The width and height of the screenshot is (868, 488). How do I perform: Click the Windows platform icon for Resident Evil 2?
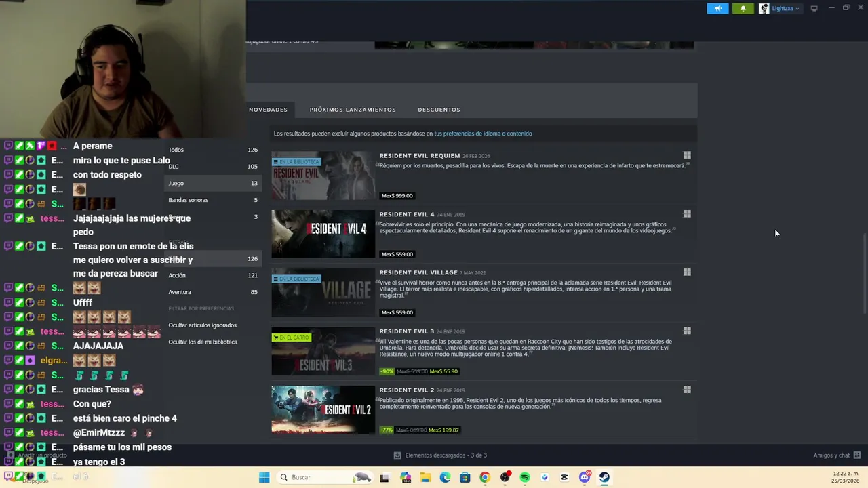tap(687, 390)
